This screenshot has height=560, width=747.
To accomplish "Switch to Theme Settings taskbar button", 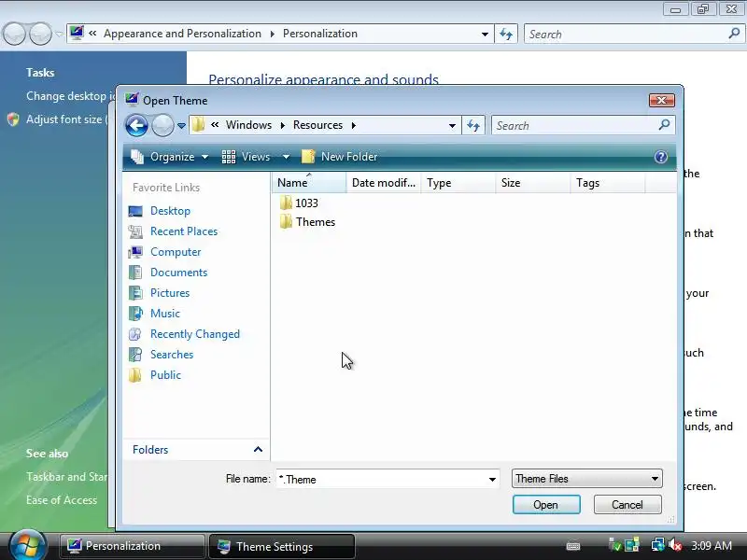I will click(282, 546).
